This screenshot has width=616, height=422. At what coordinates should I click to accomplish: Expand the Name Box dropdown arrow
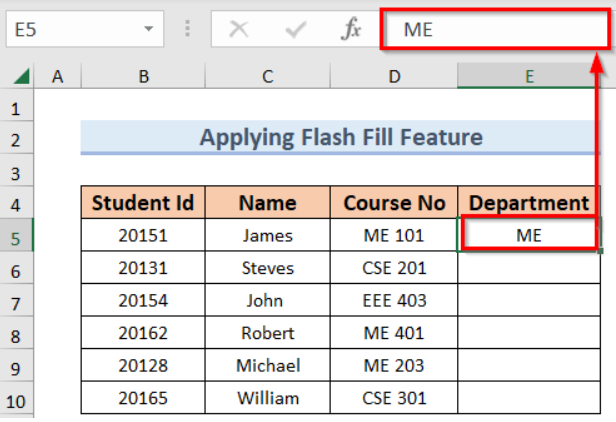tap(149, 30)
